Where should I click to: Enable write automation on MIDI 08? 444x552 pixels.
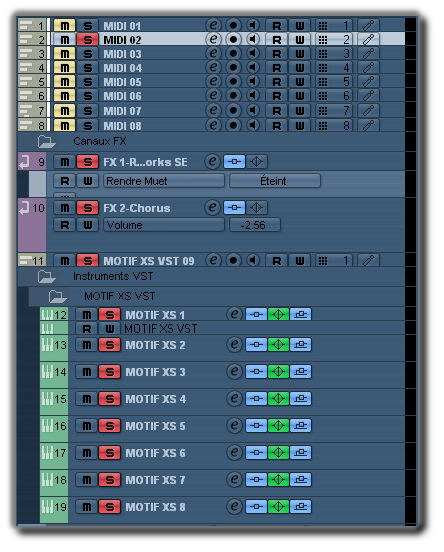pyautogui.click(x=299, y=125)
